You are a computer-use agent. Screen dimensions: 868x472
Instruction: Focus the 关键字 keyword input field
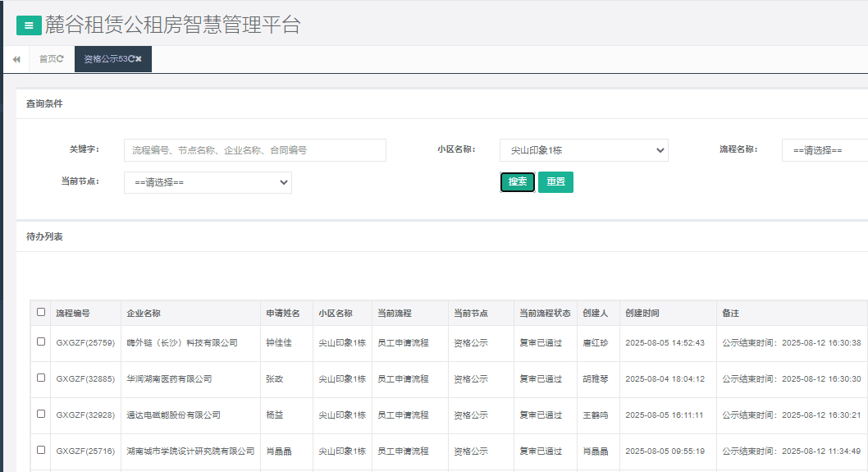coord(254,150)
